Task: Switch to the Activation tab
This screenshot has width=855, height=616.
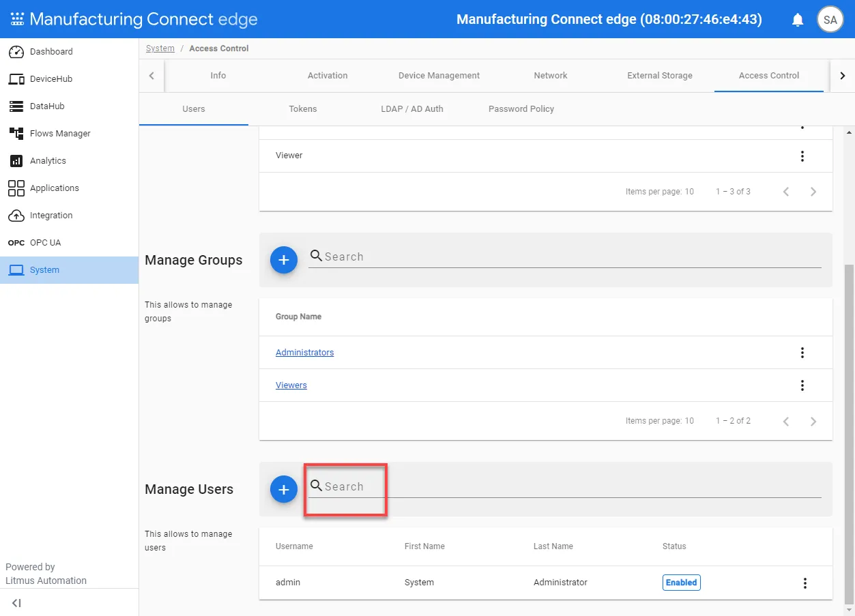Action: pyautogui.click(x=328, y=76)
